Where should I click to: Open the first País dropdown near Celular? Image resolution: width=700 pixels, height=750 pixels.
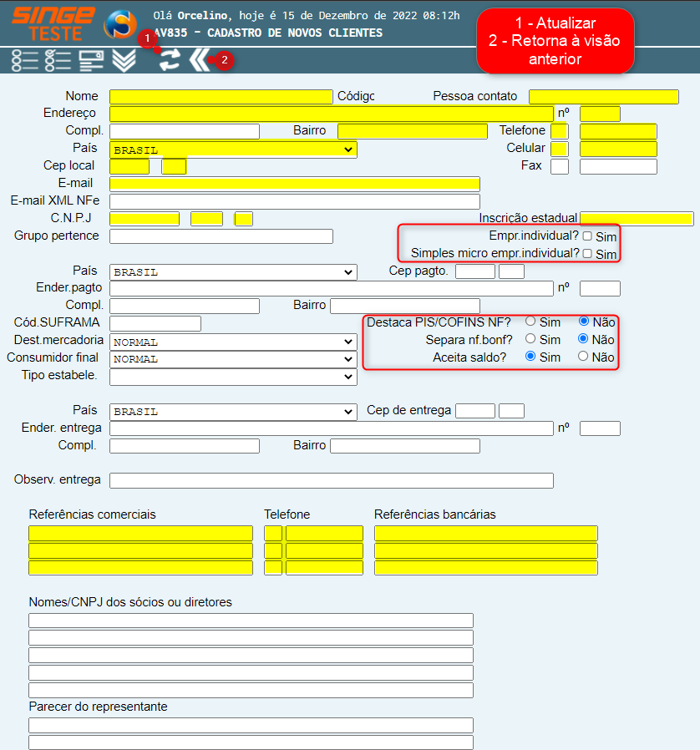coord(233,149)
